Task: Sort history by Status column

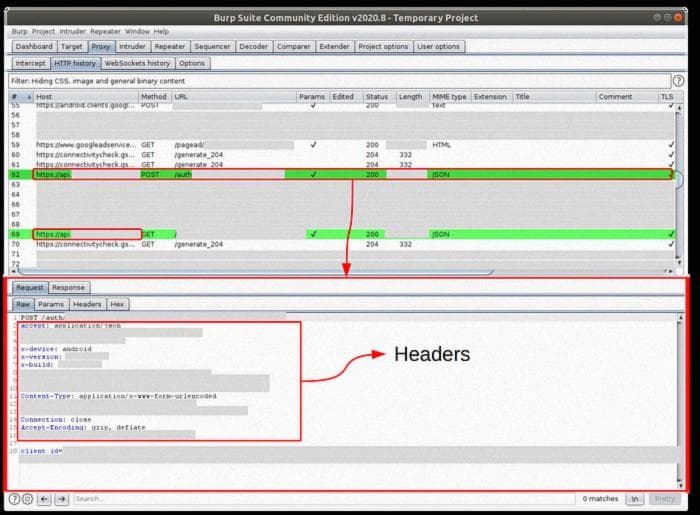Action: [x=376, y=97]
